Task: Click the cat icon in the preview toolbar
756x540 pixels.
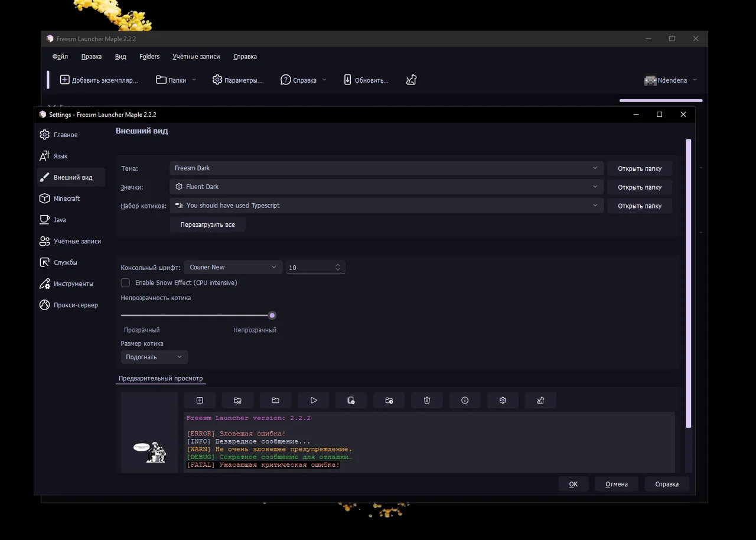Action: [540, 401]
